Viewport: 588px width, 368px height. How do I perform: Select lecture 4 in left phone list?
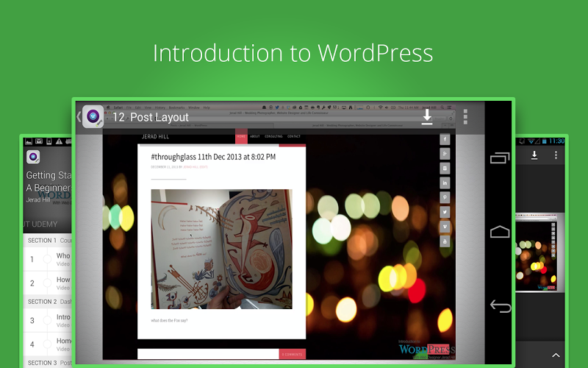coord(48,344)
